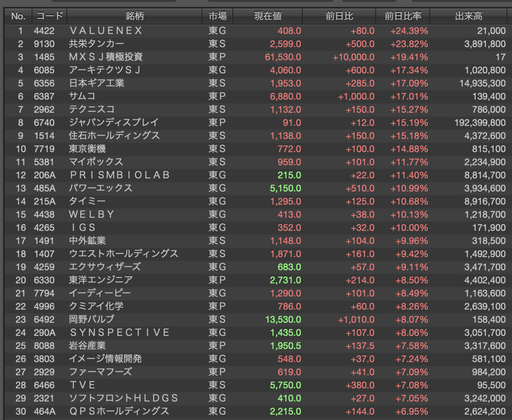Click the +10,000.0 price change
512x420 pixels.
pyautogui.click(x=354, y=57)
